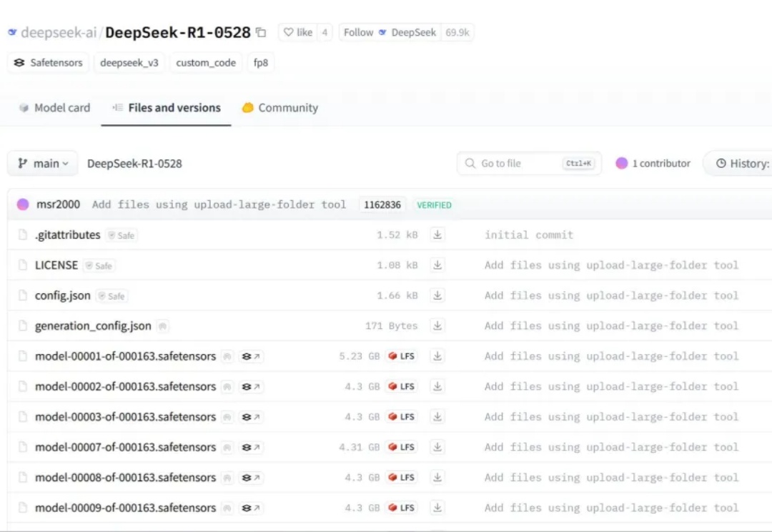Click 171 Bytes size of generation_config.json

(392, 326)
